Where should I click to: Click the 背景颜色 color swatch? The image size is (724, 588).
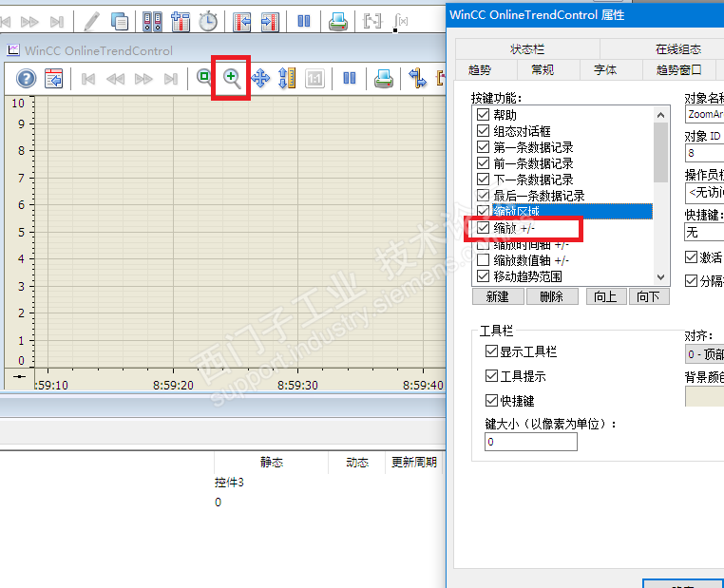click(704, 396)
